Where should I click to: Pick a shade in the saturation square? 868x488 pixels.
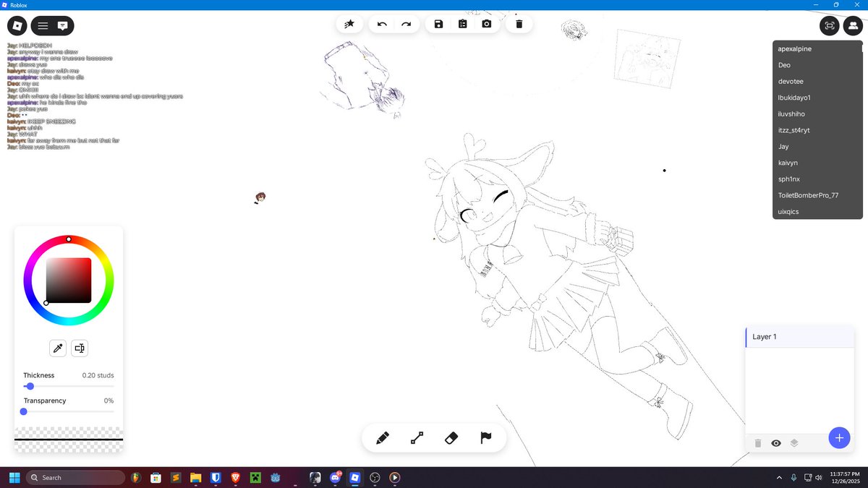point(69,281)
